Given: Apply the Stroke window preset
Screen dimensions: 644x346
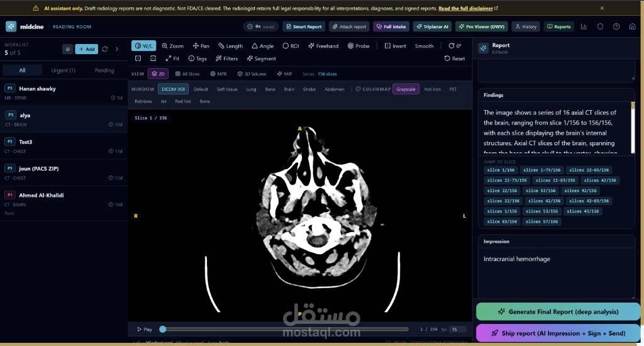Looking at the screenshot, I should 309,89.
